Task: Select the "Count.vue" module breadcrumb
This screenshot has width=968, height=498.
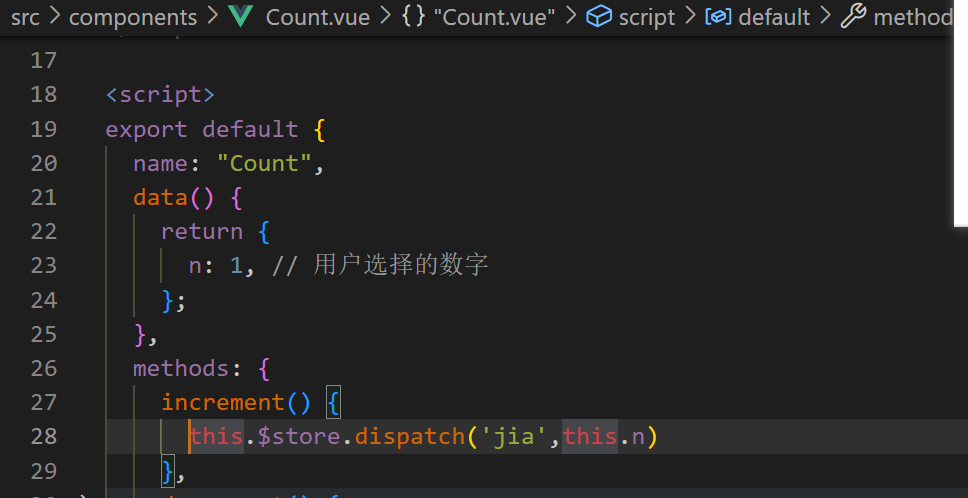Action: pos(494,17)
